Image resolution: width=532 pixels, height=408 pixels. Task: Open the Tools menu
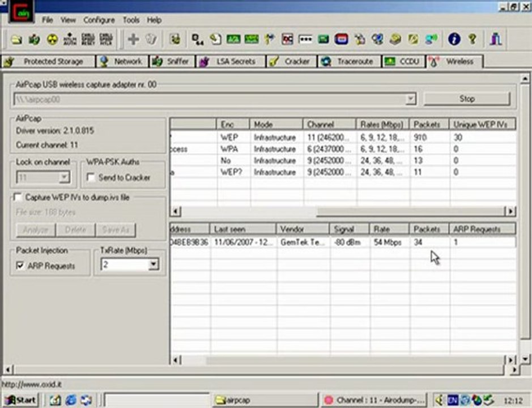pyautogui.click(x=131, y=20)
